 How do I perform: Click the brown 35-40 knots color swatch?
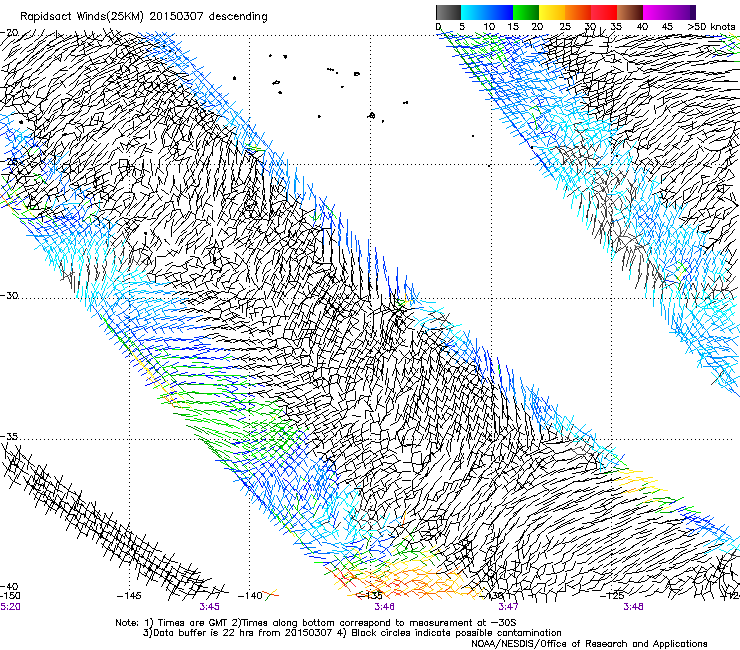[630, 12]
